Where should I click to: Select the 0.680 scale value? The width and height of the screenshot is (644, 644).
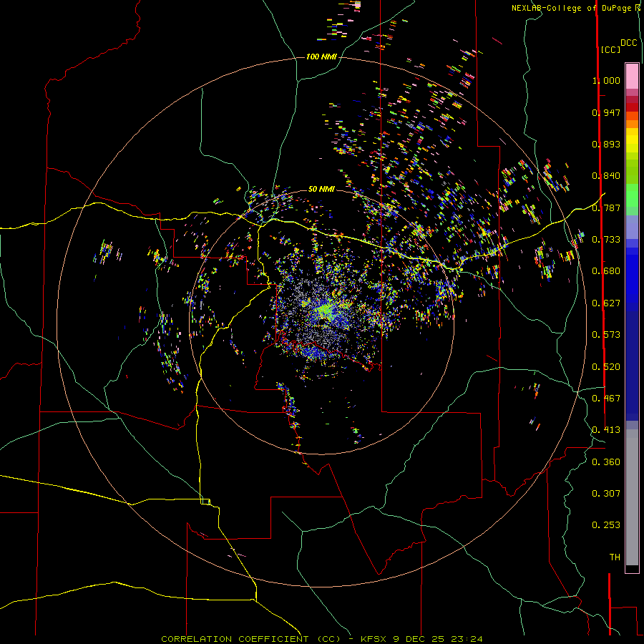(x=606, y=271)
